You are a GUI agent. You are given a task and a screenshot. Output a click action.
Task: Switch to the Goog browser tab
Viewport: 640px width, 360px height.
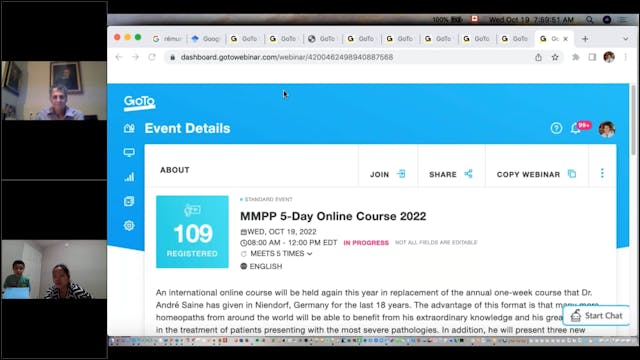206,39
